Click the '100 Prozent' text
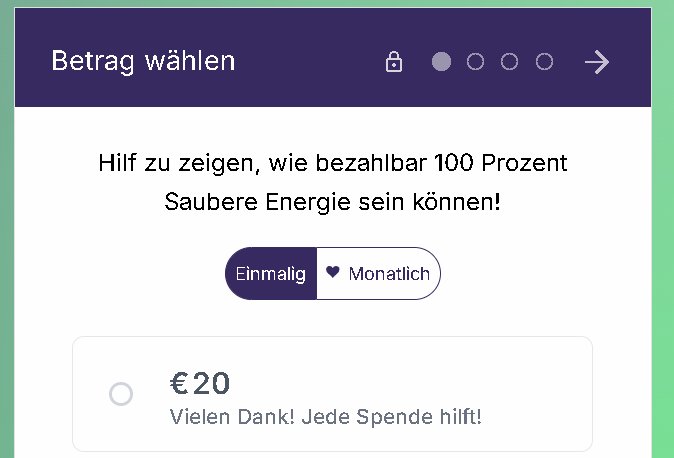Screen dimensions: 674x458 click(x=500, y=163)
